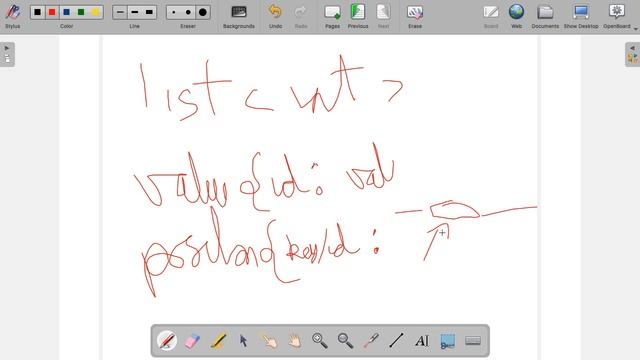Screen dimensions: 640x360
Task: Select the yellow pen color
Action: pyautogui.click(x=96, y=12)
